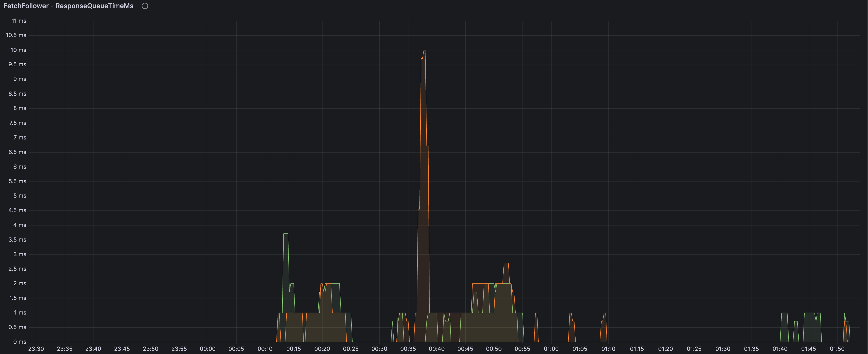Screen dimensions: 868x354
Task: Click the 23:30 x-axis time label
Action: tap(36, 349)
